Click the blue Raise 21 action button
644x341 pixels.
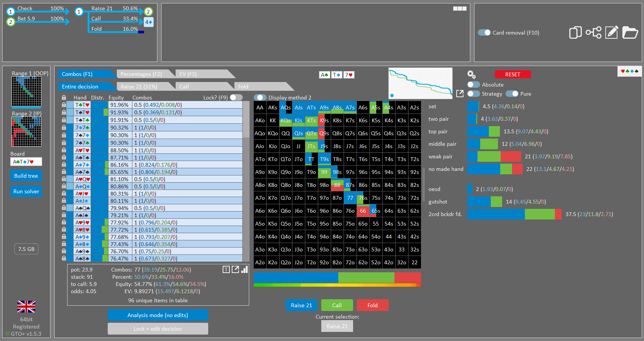point(302,305)
